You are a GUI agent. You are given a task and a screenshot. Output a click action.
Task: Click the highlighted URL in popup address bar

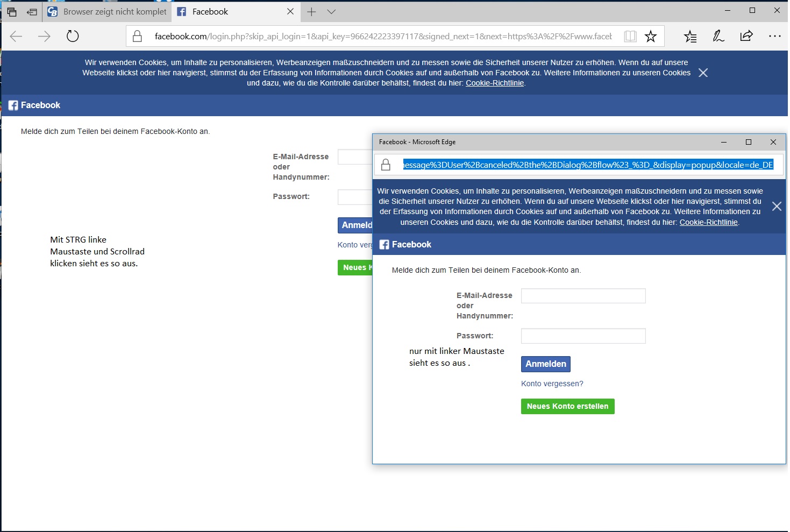588,165
